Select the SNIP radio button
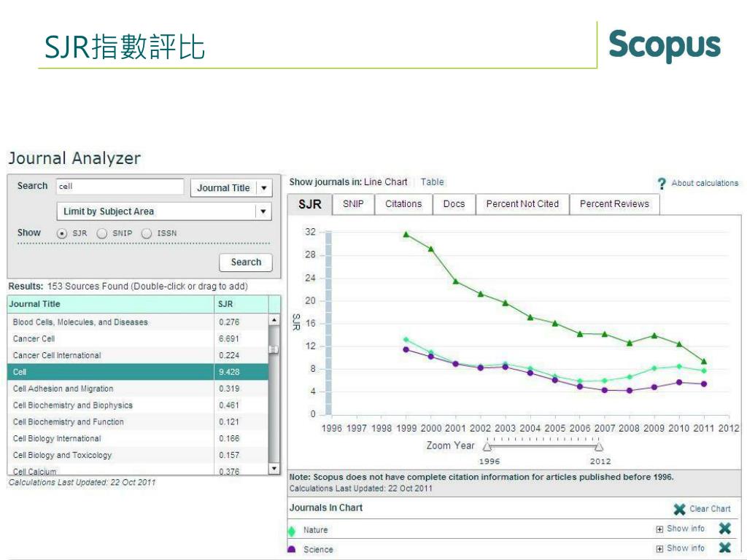Viewport: 747px width, 560px height. click(102, 233)
